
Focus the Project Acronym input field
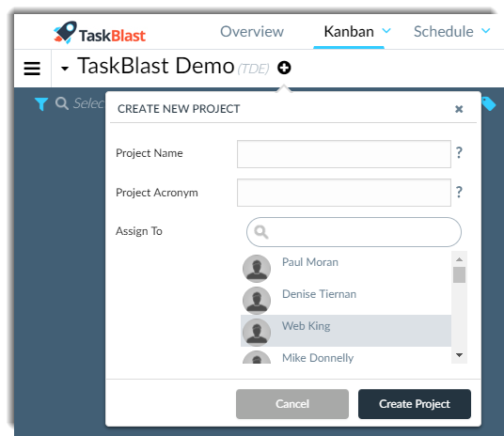point(344,193)
